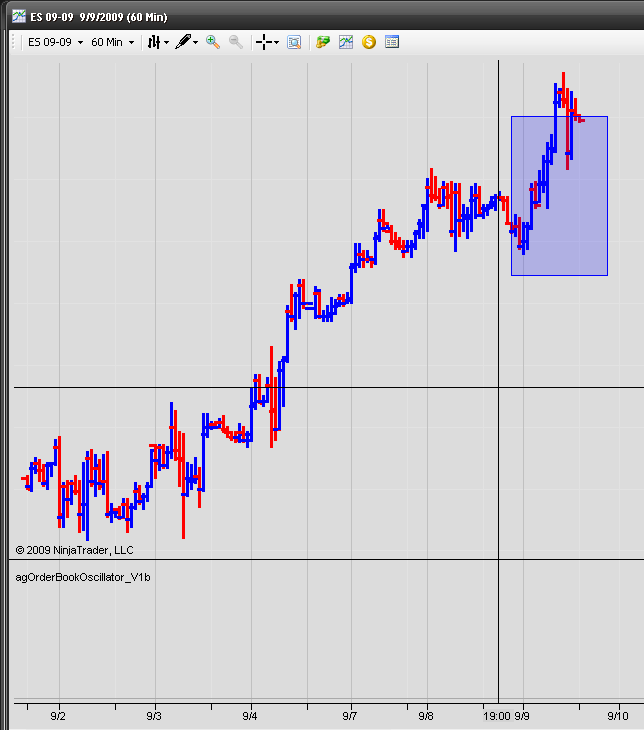
Task: Open the ES 09-09 instrument dropdown
Action: [55, 42]
